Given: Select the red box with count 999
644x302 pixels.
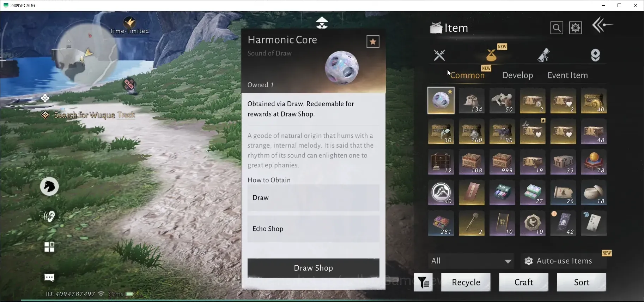Looking at the screenshot, I should pos(502,162).
